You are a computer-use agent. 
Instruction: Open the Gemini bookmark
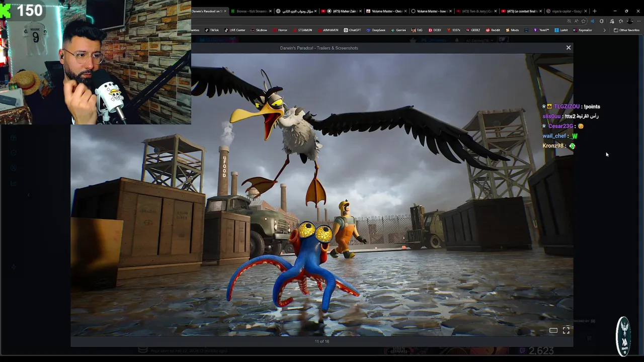coord(398,30)
